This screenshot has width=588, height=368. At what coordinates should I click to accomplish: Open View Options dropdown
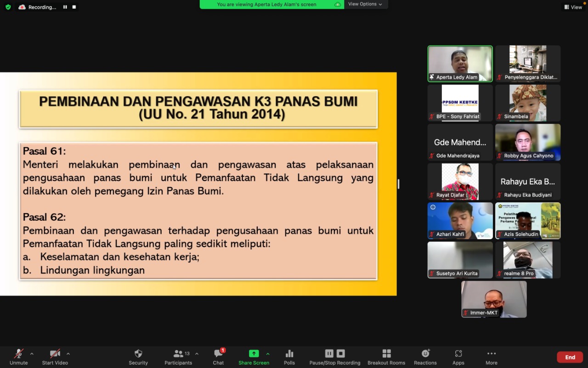[x=365, y=4]
